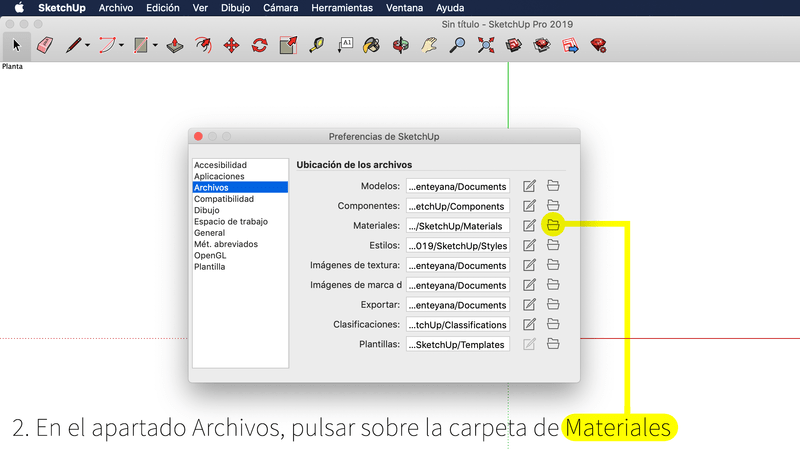Select the Scale tool
The height and width of the screenshot is (450, 800).
[288, 45]
